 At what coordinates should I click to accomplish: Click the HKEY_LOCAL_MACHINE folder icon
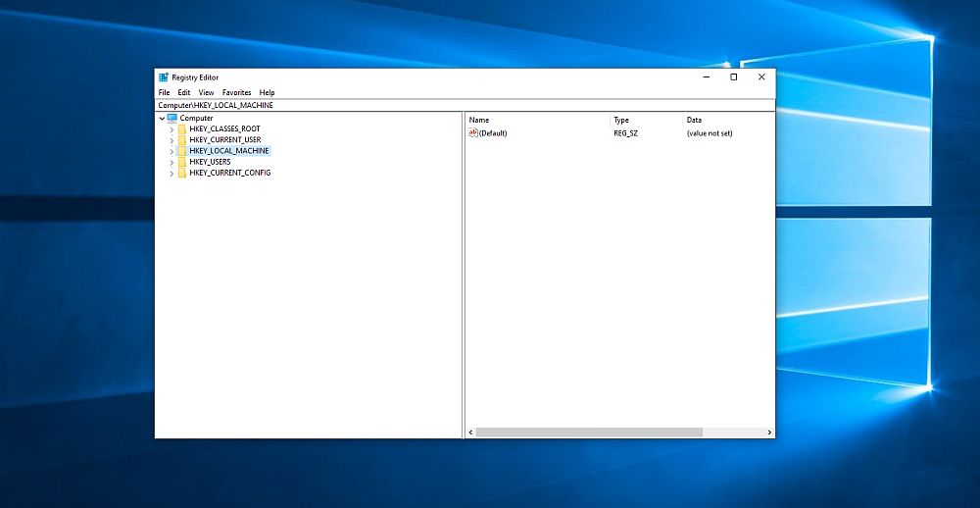pyautogui.click(x=182, y=151)
